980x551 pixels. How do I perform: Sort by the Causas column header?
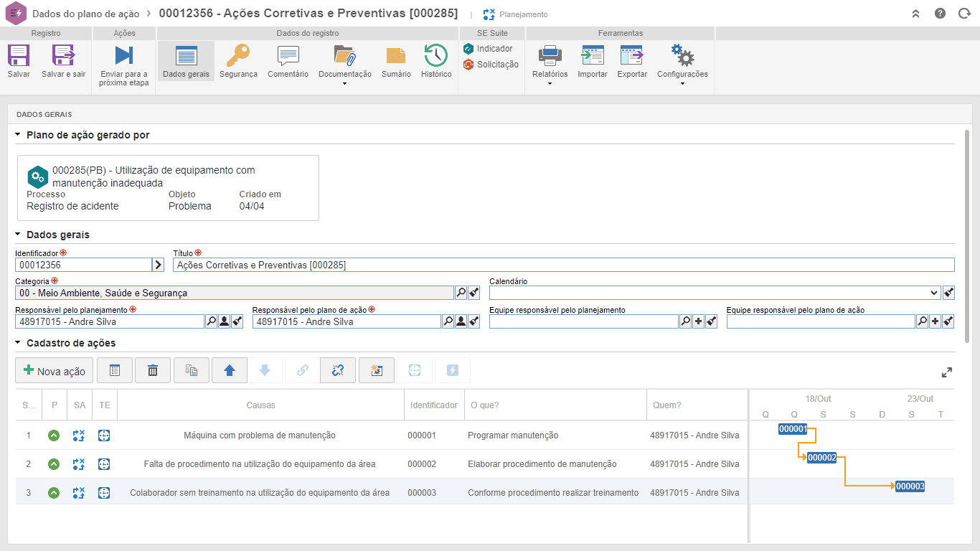point(260,405)
